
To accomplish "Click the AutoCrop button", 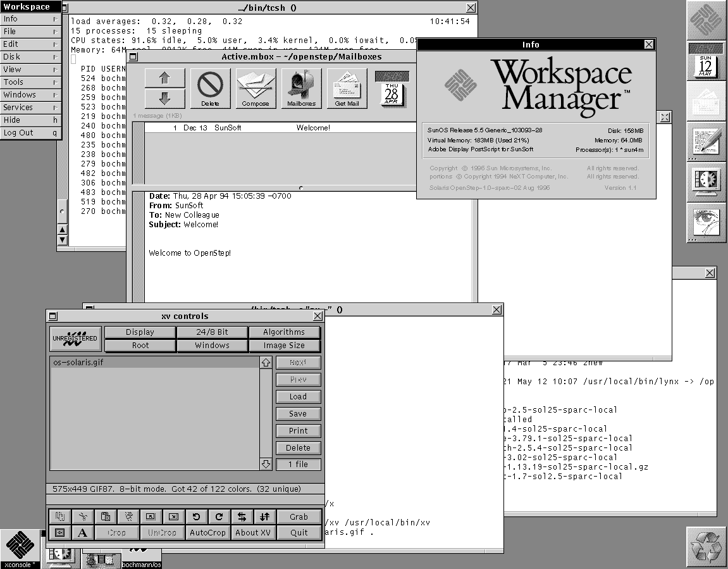I will pyautogui.click(x=207, y=532).
